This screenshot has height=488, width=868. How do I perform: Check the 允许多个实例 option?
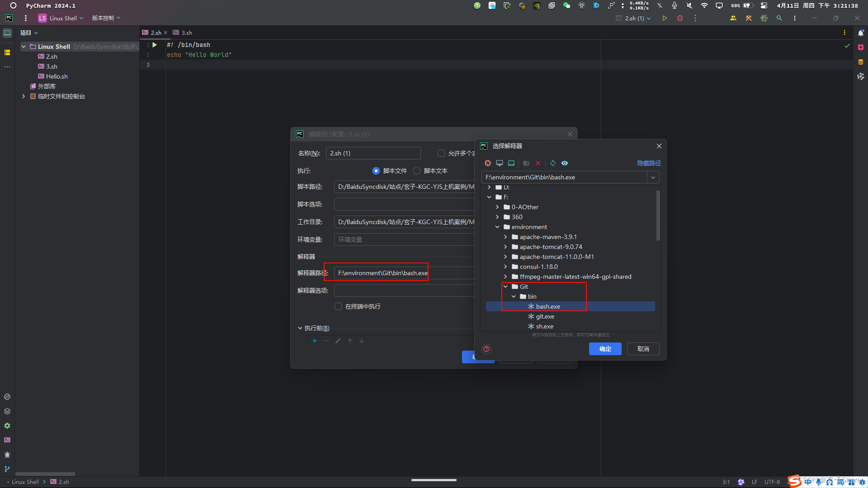tap(441, 153)
